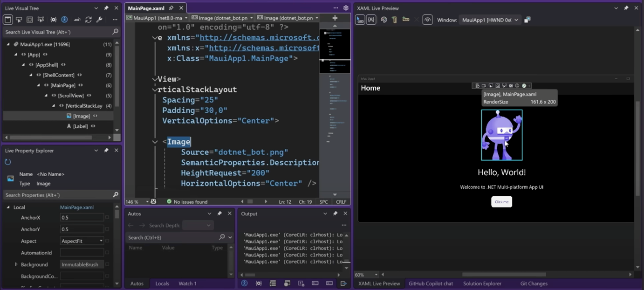This screenshot has height=290, width=644.
Task: Refresh Live Property Explorer values
Action: [8, 162]
